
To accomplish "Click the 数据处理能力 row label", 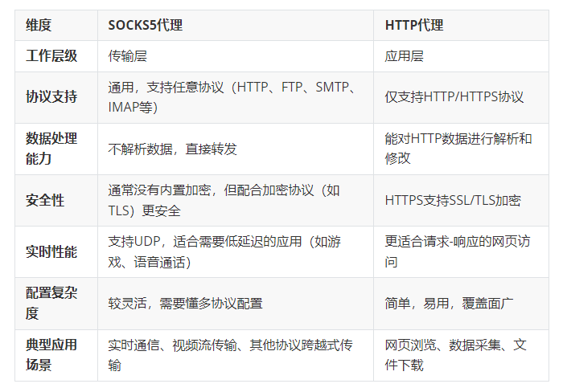I will coord(51,149).
